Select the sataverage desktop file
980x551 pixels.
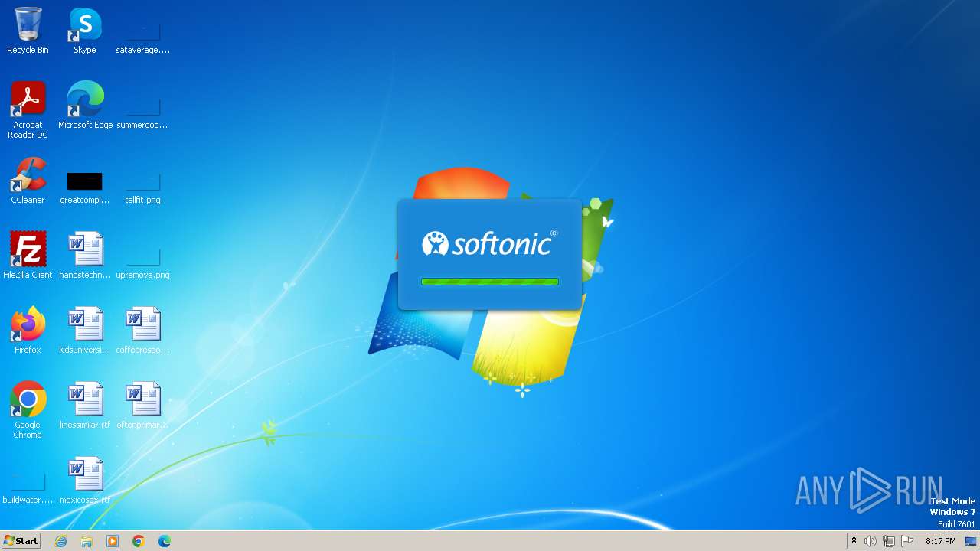[x=142, y=34]
